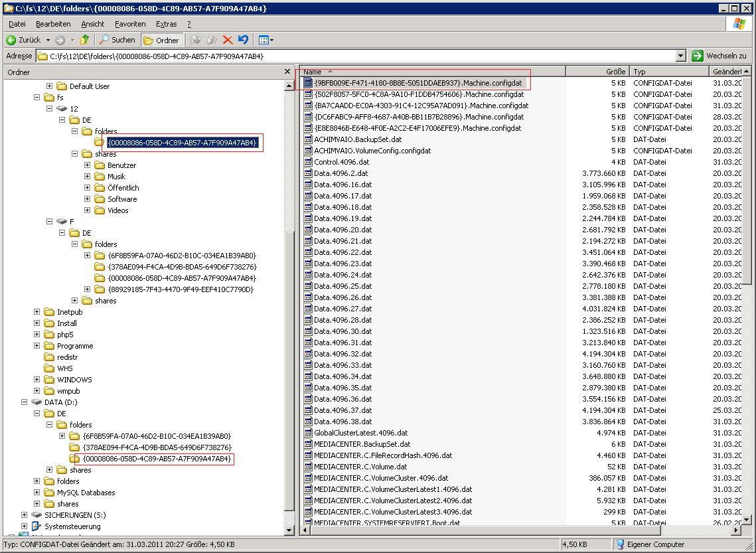
Task: Open the Datei menu
Action: tap(17, 24)
